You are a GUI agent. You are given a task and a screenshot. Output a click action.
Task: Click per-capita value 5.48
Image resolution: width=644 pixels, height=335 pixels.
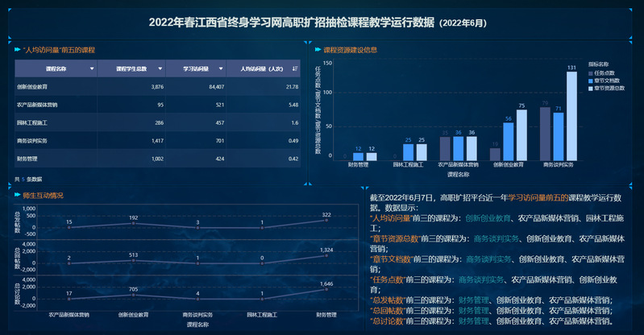tap(293, 105)
